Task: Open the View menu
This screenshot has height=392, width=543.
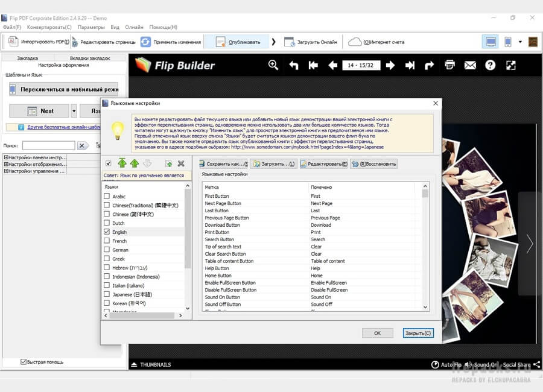Action: pyautogui.click(x=115, y=27)
